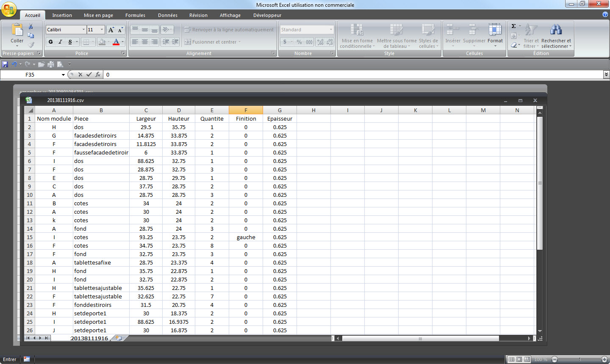Select the 20138111916 sheet tab

(x=90, y=338)
